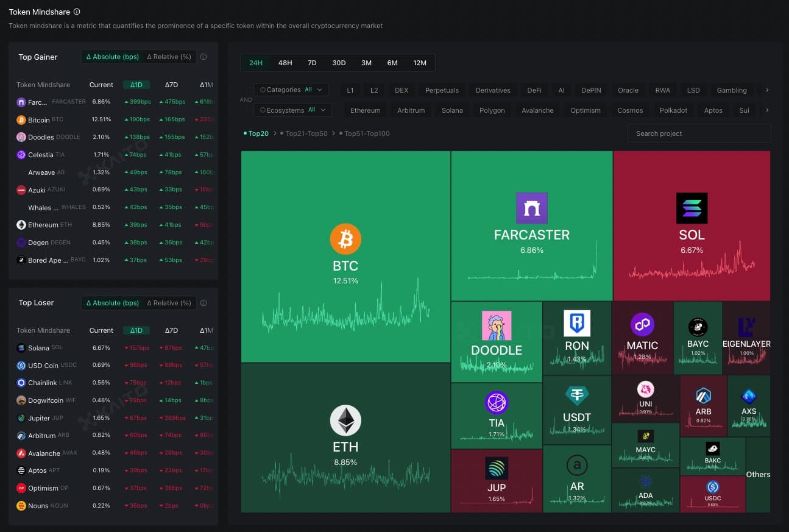
Task: Expand more categories with the right arrow
Action: tap(767, 90)
